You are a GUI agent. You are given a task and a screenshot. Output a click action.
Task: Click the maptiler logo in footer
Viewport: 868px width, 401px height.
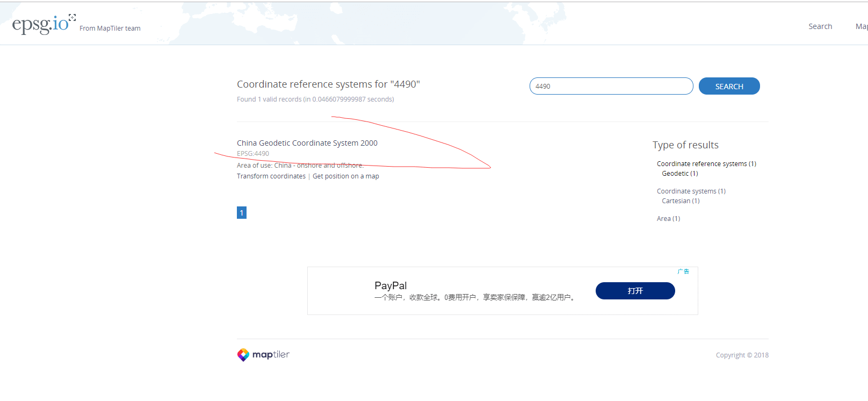[263, 355]
